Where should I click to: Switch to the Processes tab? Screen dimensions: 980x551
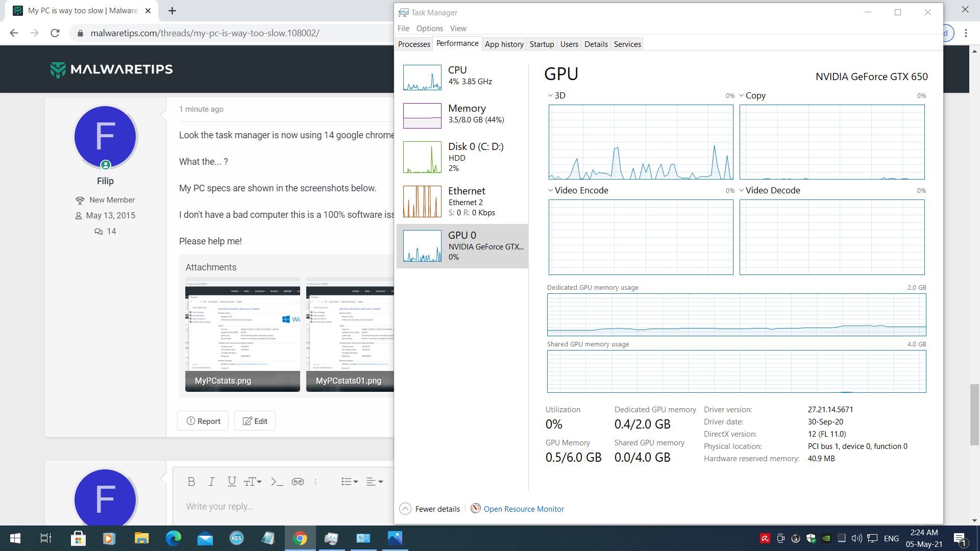(x=414, y=44)
